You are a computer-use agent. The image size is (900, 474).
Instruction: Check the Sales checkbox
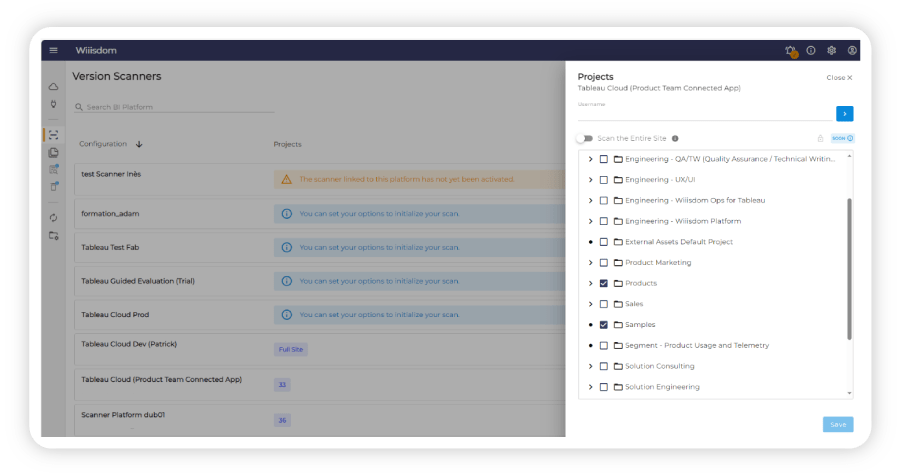604,304
